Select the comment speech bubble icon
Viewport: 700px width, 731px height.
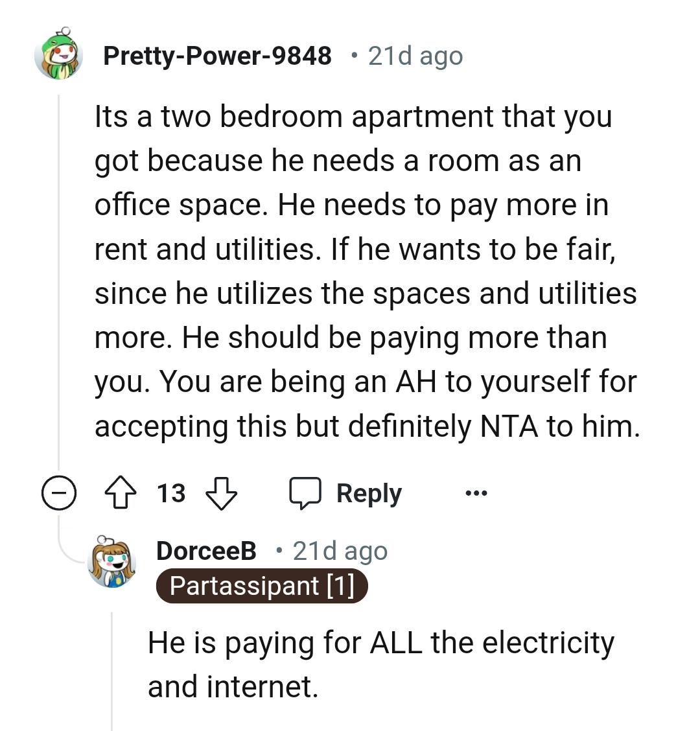pyautogui.click(x=305, y=493)
